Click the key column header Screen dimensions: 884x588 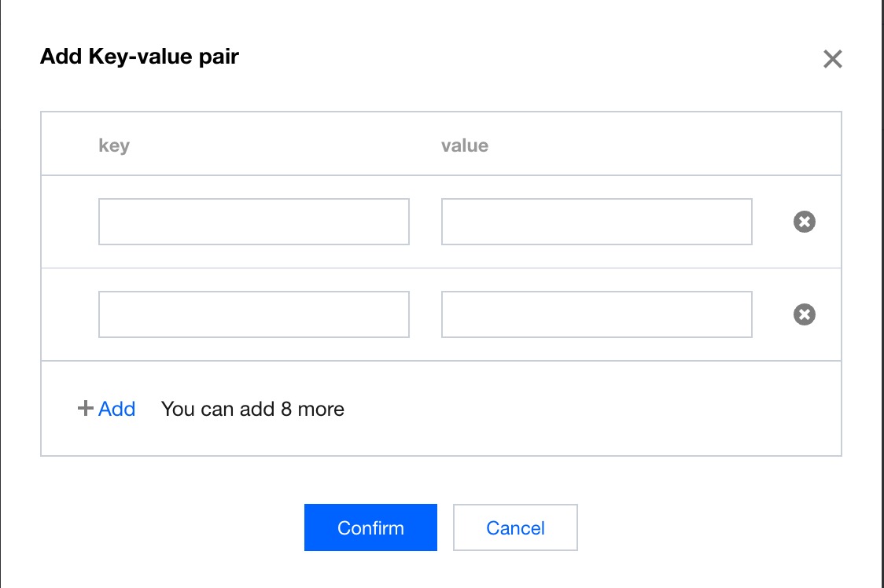pyautogui.click(x=114, y=145)
